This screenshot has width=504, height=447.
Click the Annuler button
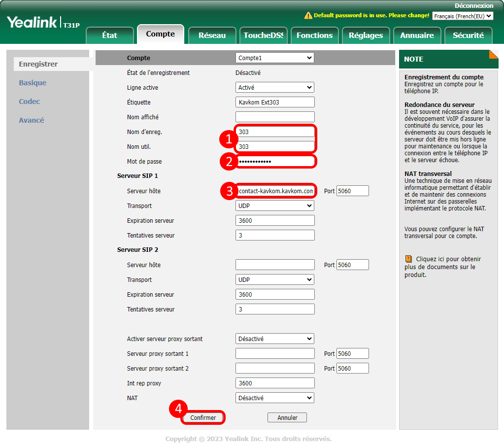click(x=287, y=417)
